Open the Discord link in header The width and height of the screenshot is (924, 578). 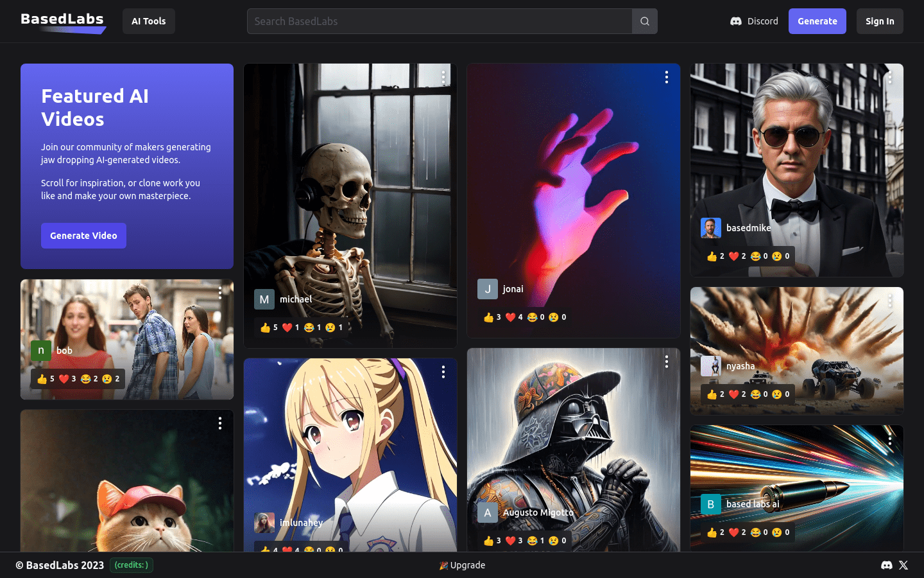[754, 21]
